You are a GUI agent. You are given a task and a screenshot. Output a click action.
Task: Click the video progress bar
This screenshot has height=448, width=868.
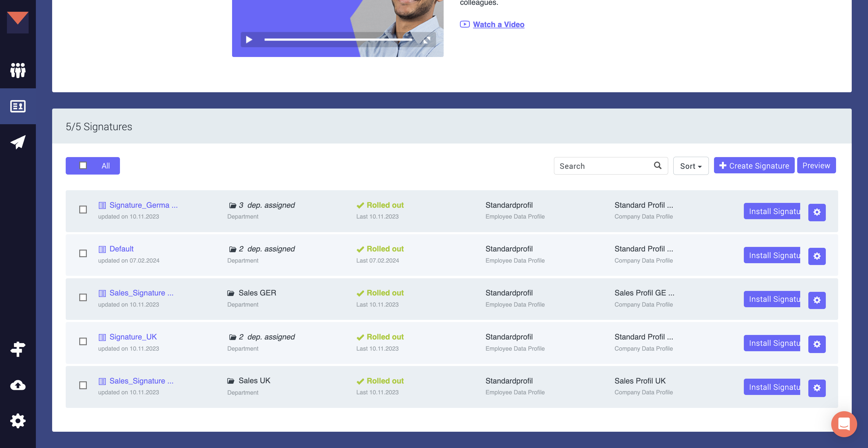[338, 40]
